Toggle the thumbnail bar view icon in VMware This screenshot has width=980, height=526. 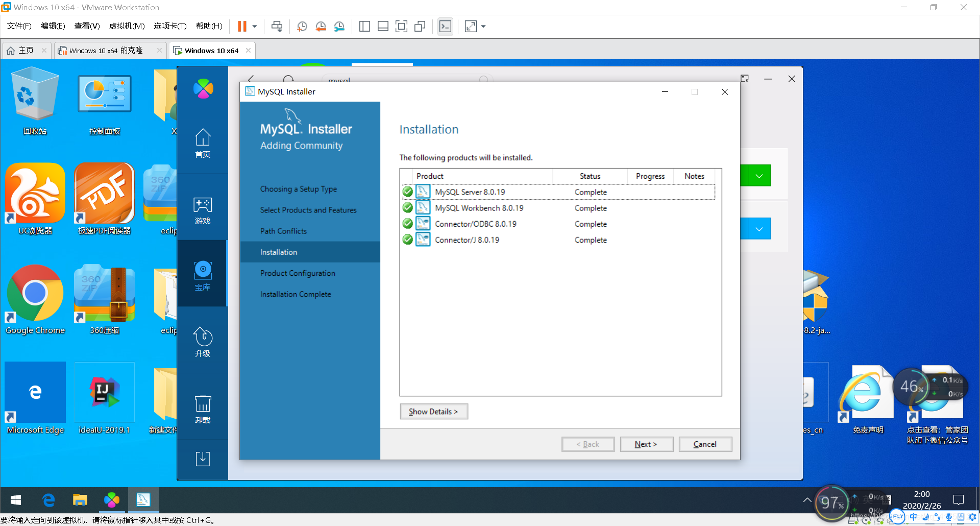point(383,26)
